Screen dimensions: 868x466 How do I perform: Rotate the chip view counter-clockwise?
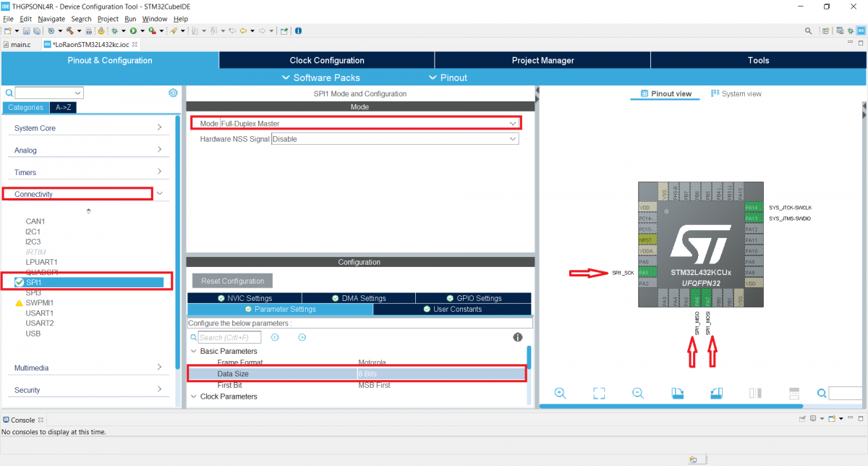point(716,393)
